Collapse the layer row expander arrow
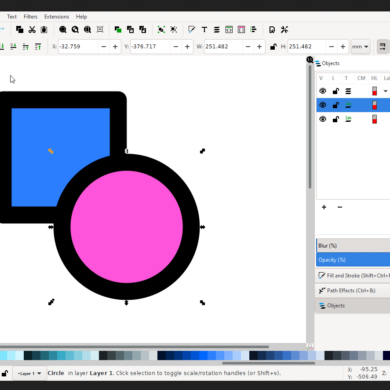The width and height of the screenshot is (390, 390). point(385,91)
